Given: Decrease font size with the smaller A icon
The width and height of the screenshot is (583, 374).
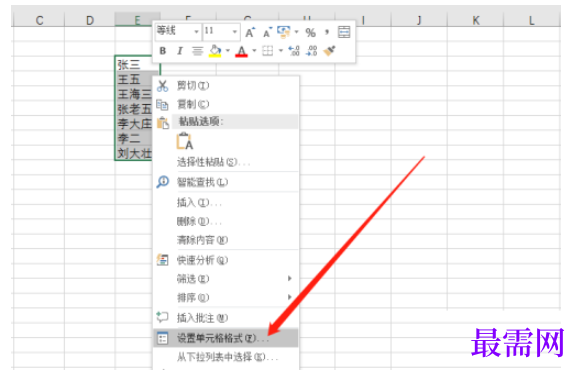Looking at the screenshot, I should click(267, 32).
